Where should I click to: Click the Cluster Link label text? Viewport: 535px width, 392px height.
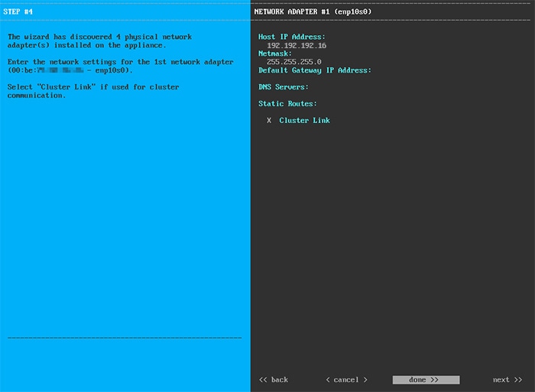point(304,121)
